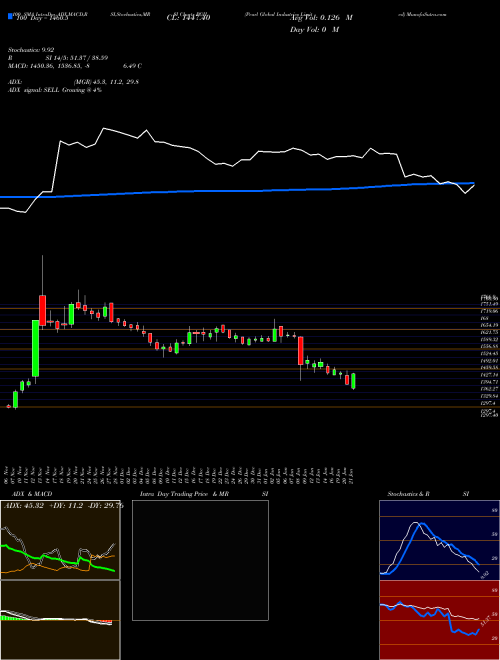Click the 'Avg Vol: 0.126 M' text
The width and height of the screenshot is (500, 660).
321,18
